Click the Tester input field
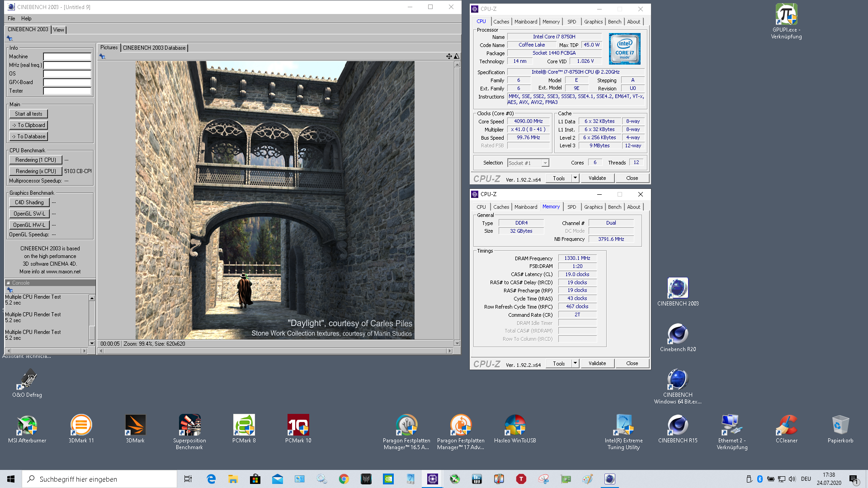868x488 pixels. pos(67,91)
